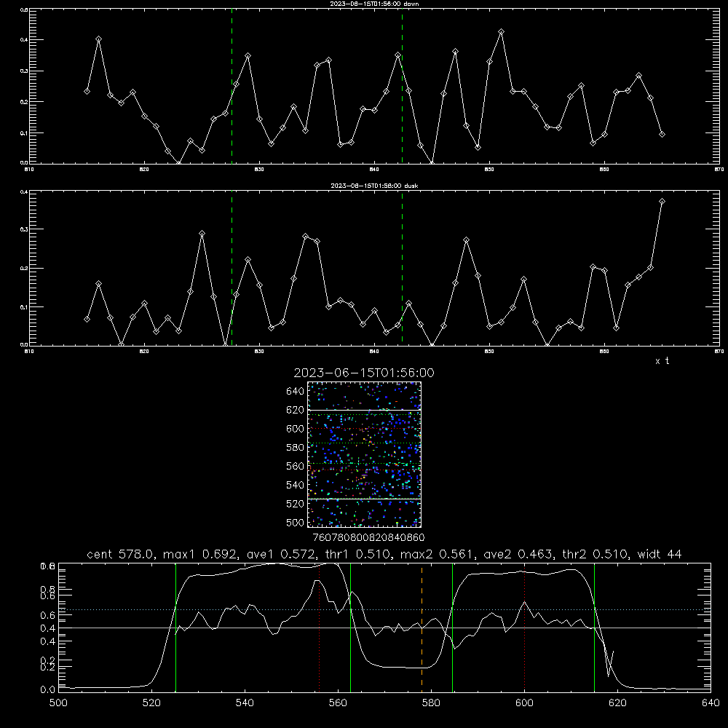Click the green vertical line at 525 in the bottom plot
Screen dimensions: 728x728
coord(175,627)
